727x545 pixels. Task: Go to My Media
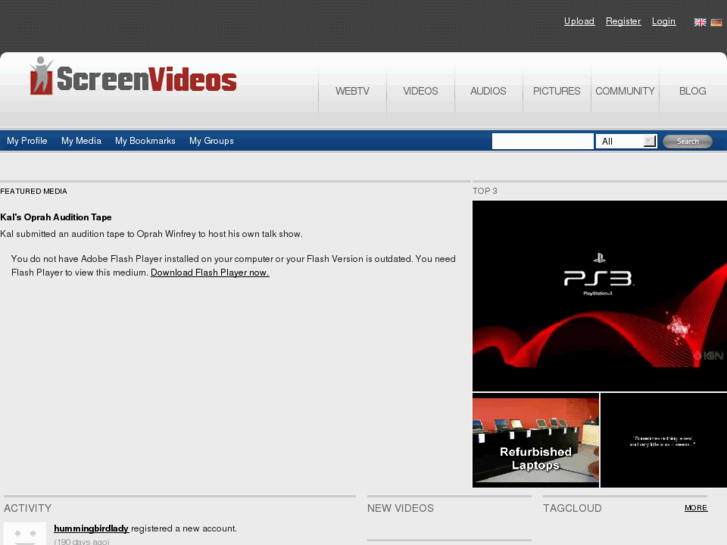pos(81,141)
